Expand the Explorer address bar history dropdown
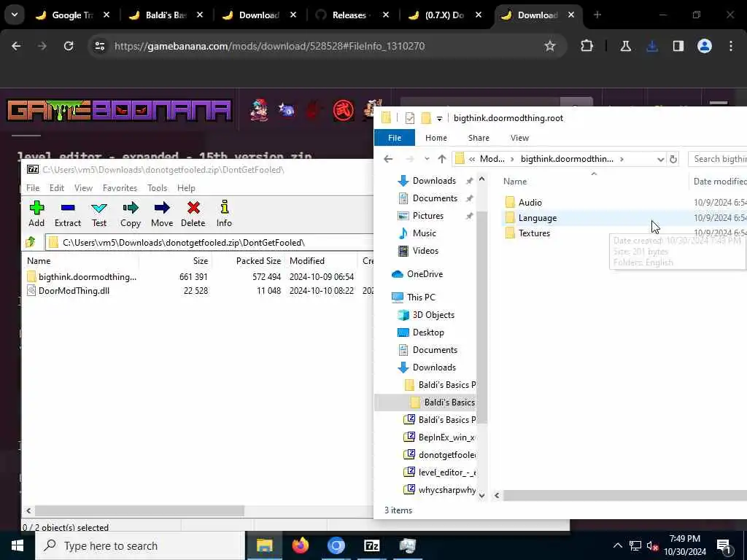Image resolution: width=747 pixels, height=560 pixels. point(660,159)
